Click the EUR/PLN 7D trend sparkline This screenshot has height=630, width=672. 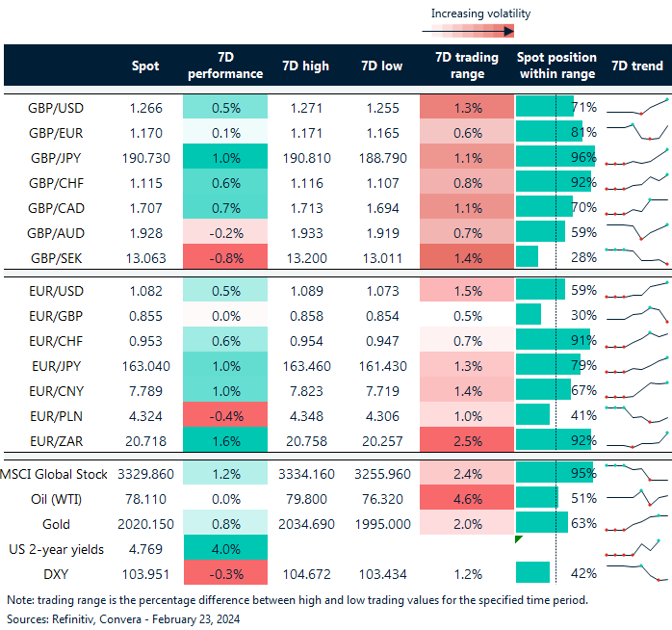click(636, 414)
